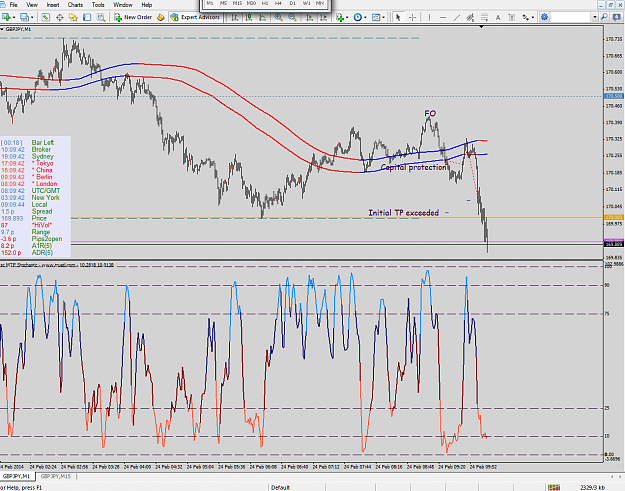Toggle the D1 timeframe button
The width and height of the screenshot is (625, 491).
click(292, 3)
